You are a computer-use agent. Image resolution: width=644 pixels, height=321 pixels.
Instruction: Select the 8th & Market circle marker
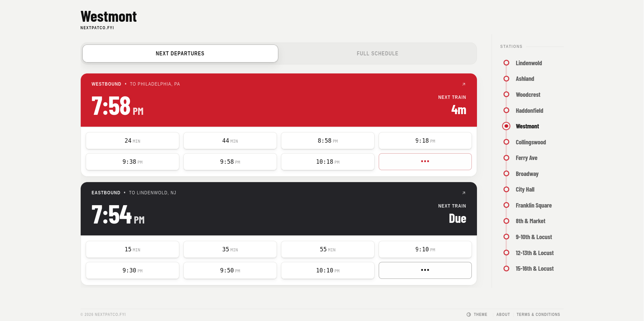506,221
